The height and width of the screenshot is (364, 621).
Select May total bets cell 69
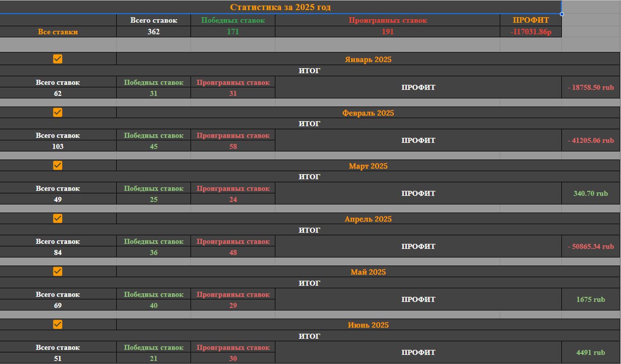point(58,305)
